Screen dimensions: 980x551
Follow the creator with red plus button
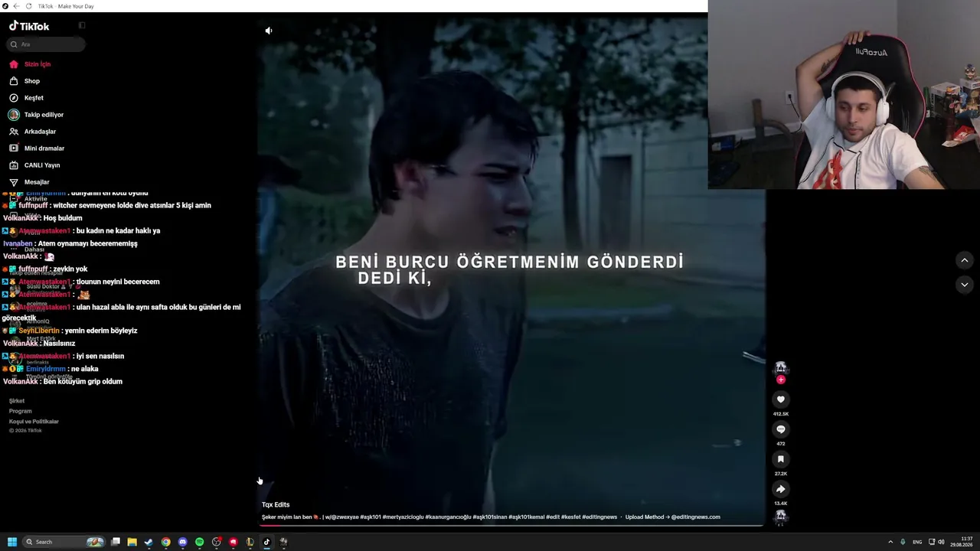(781, 380)
